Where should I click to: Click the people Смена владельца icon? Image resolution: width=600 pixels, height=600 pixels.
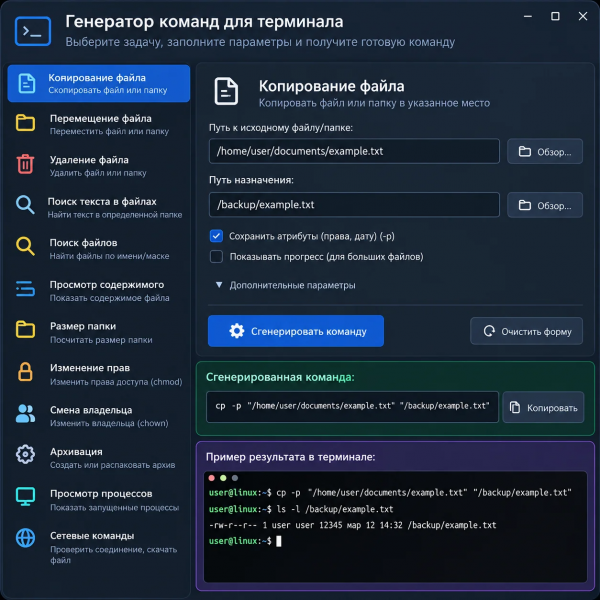pos(25,414)
